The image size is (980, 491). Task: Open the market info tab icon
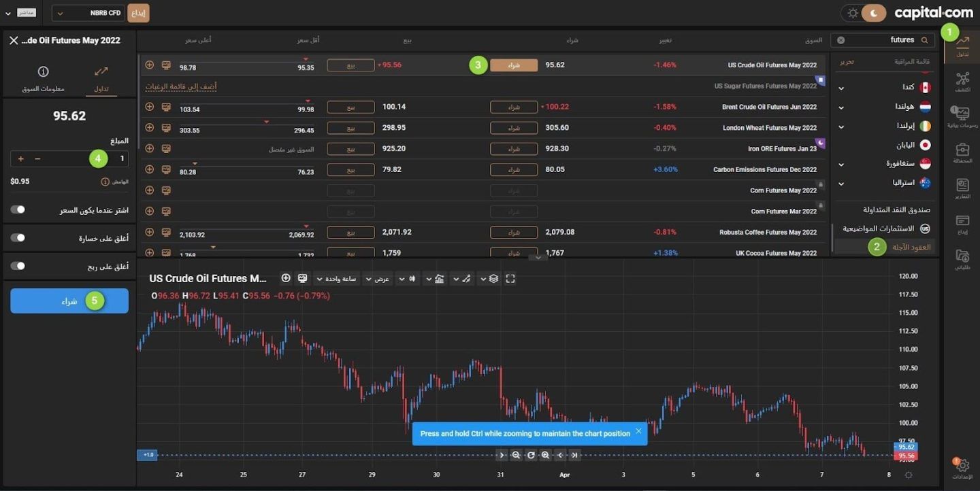click(43, 71)
